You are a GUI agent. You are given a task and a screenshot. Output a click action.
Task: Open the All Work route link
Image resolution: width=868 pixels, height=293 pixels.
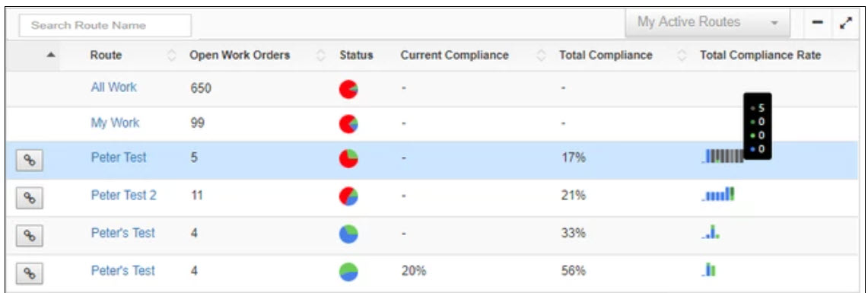(x=113, y=88)
